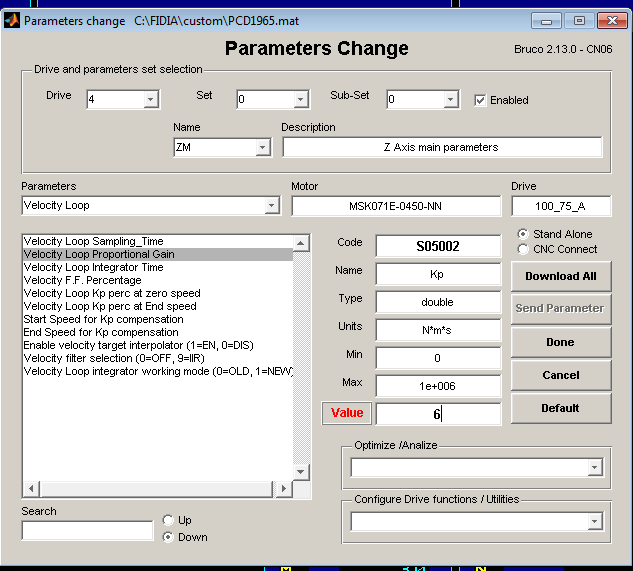Uncheck the Enabled checkbox
This screenshot has width=633, height=571.
tap(480, 100)
